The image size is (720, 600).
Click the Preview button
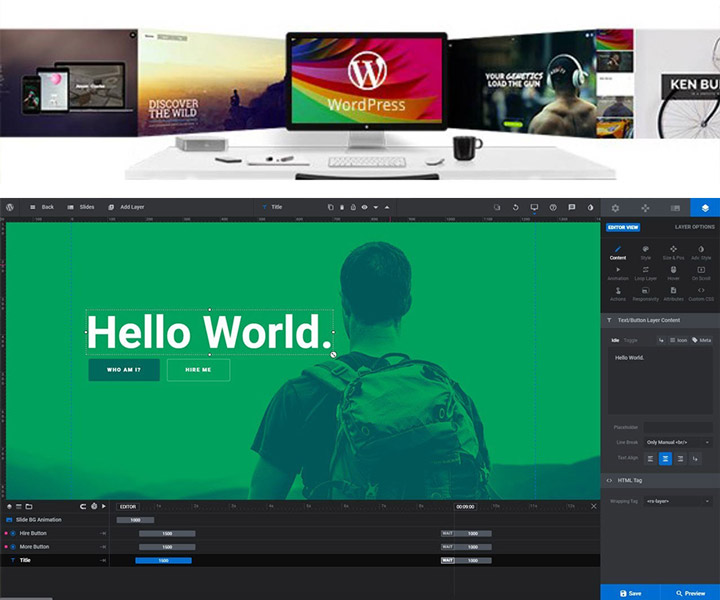click(690, 593)
